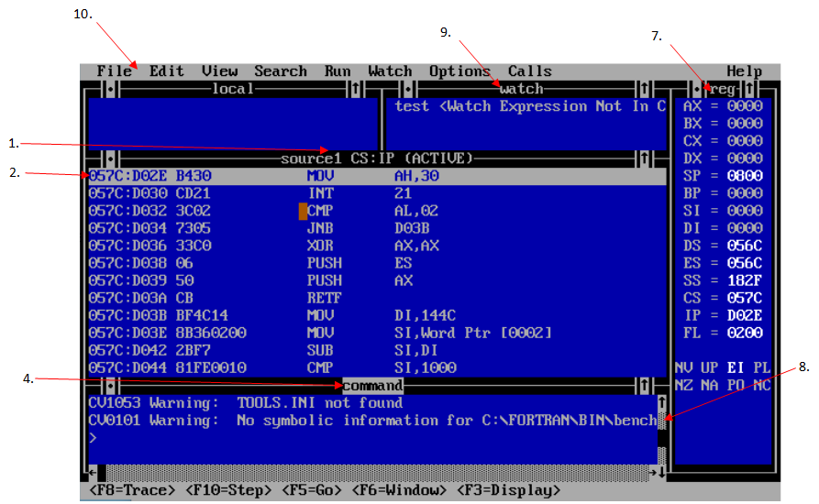Open the Options menu
The image size is (819, 504).
[x=459, y=71]
